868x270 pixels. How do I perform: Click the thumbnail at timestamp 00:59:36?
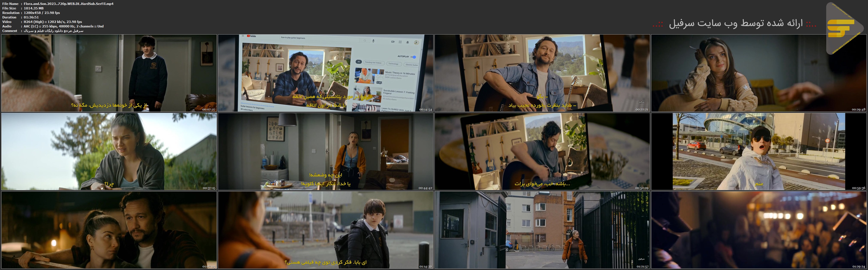tap(759, 151)
